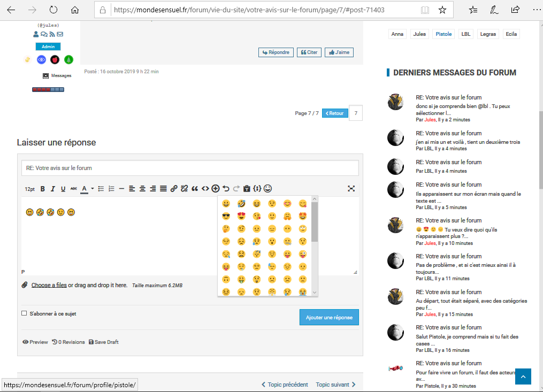Click the reply subject input field

click(x=190, y=168)
